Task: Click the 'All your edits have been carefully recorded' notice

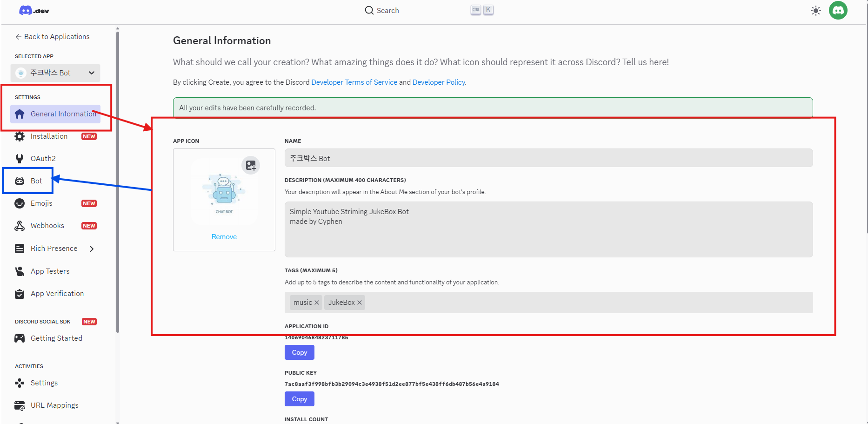Action: 493,108
